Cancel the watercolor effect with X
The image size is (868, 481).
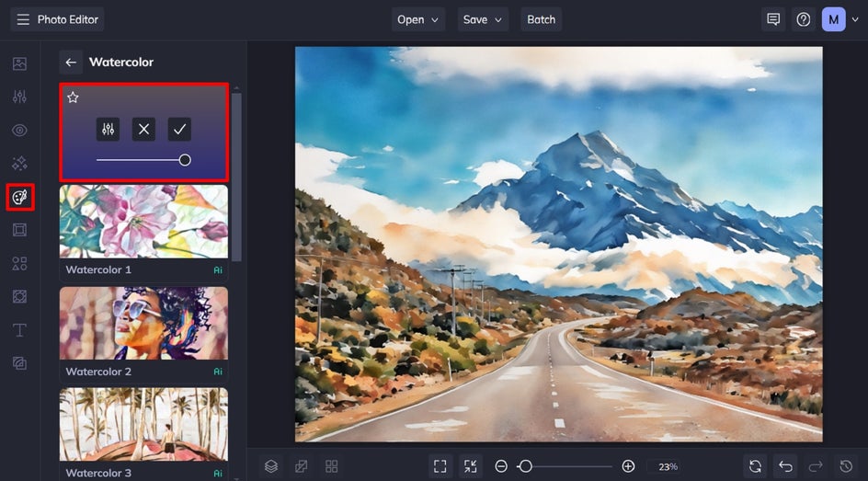[143, 130]
